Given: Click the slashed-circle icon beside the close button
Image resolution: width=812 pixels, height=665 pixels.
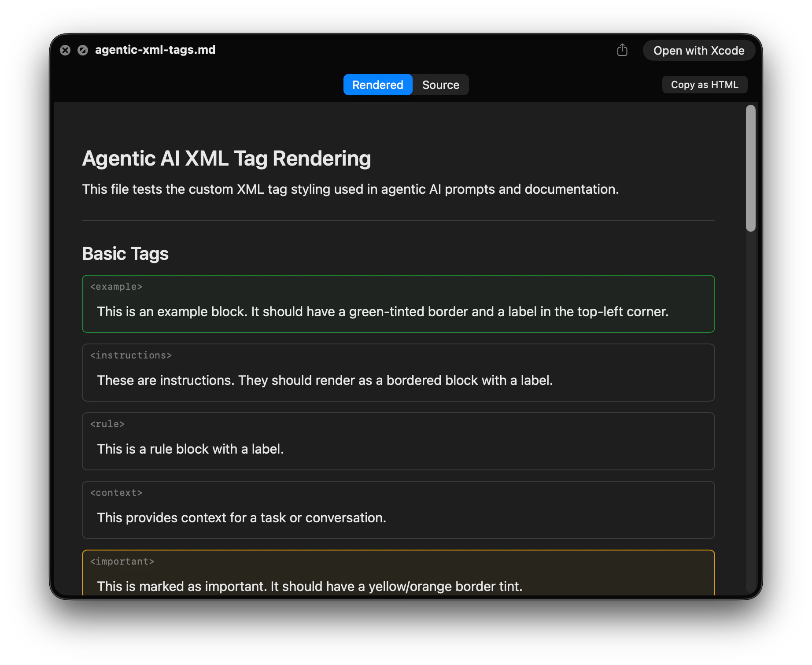Looking at the screenshot, I should click(x=83, y=50).
